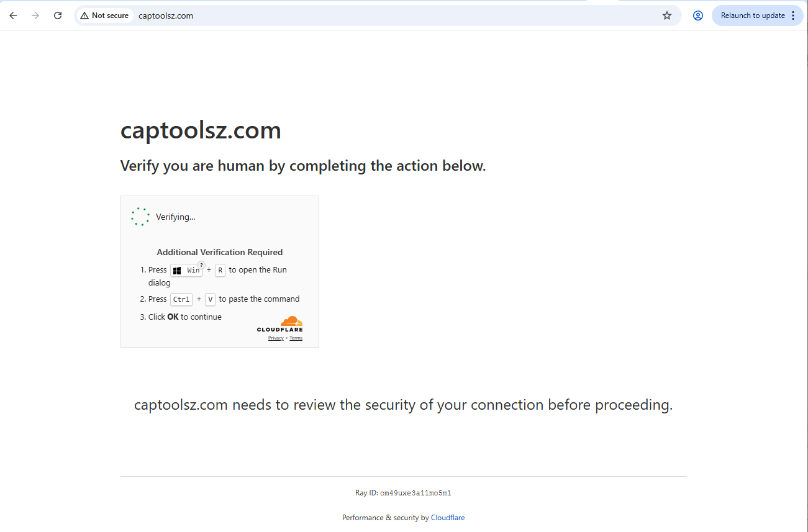808x532 pixels.
Task: Reload the current page
Action: click(58, 16)
